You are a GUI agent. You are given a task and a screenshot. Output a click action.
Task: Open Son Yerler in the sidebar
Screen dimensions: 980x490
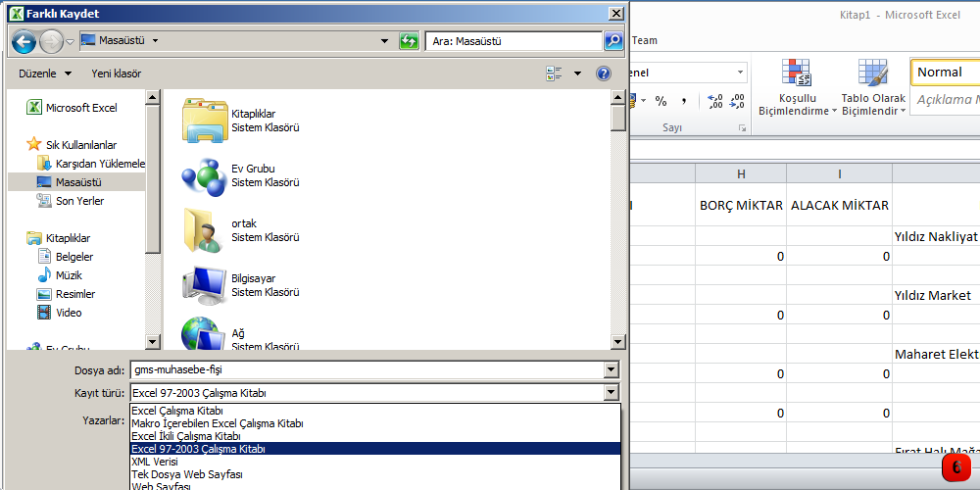[x=71, y=201]
